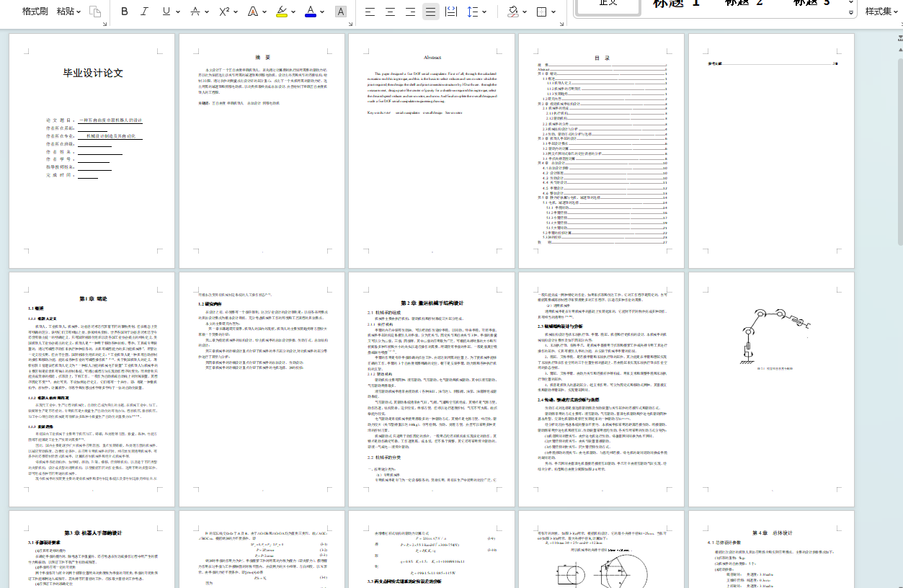Align text right

[x=410, y=12]
